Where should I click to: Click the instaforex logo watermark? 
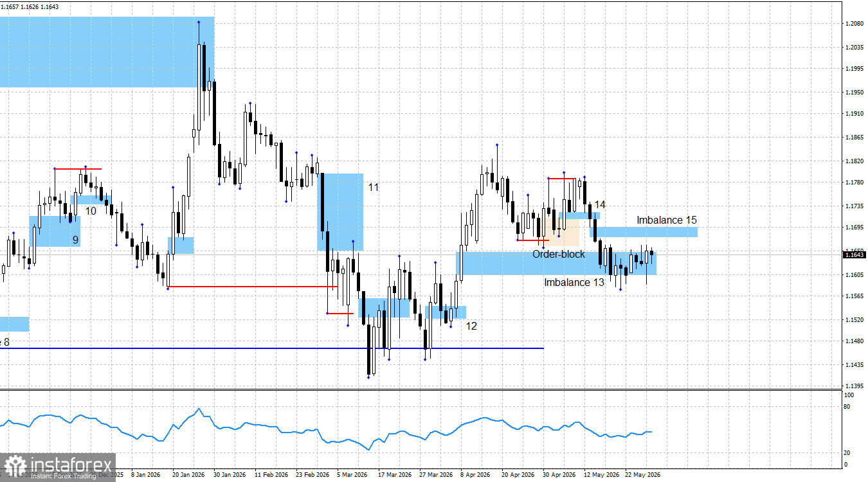pos(58,467)
